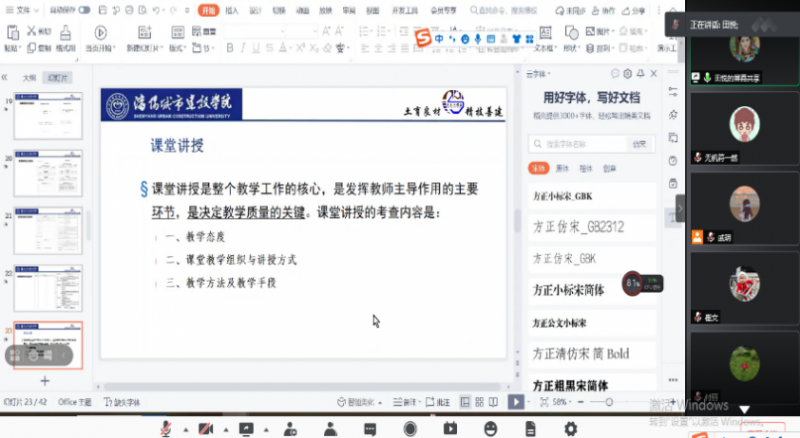Turn off the camera in the meeting toolbar
Image resolution: width=800 pixels, height=438 pixels.
click(206, 428)
